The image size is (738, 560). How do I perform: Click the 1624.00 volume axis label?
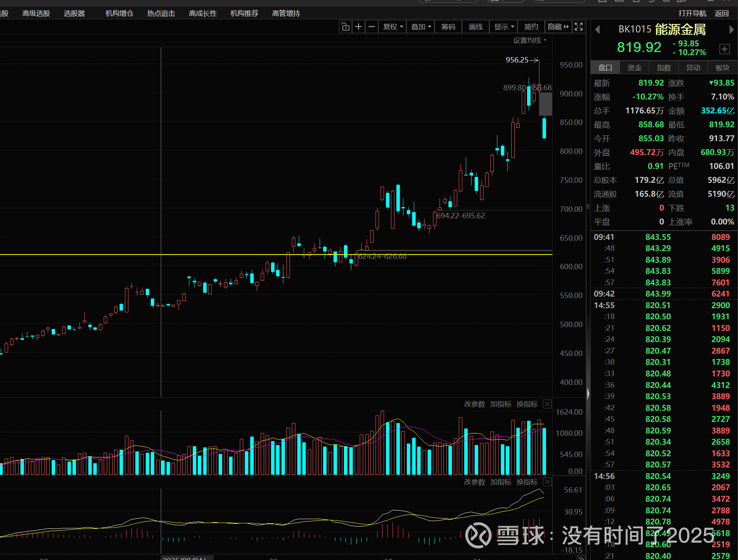coord(569,412)
